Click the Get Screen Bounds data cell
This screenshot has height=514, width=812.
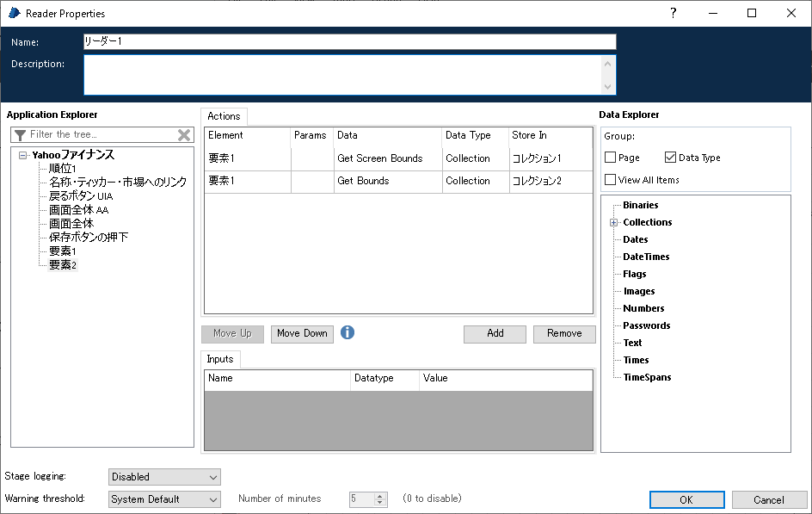pyautogui.click(x=388, y=158)
